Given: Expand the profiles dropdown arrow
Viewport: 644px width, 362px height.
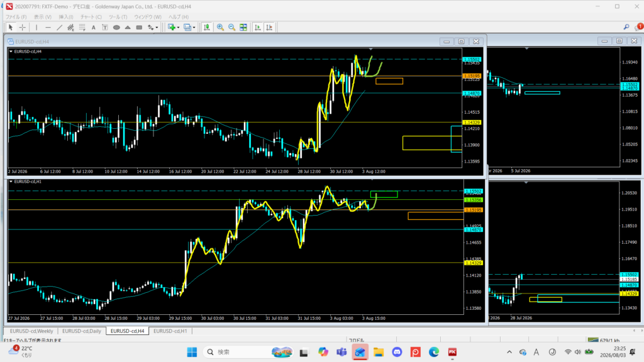Looking at the screenshot, I should (194, 28).
